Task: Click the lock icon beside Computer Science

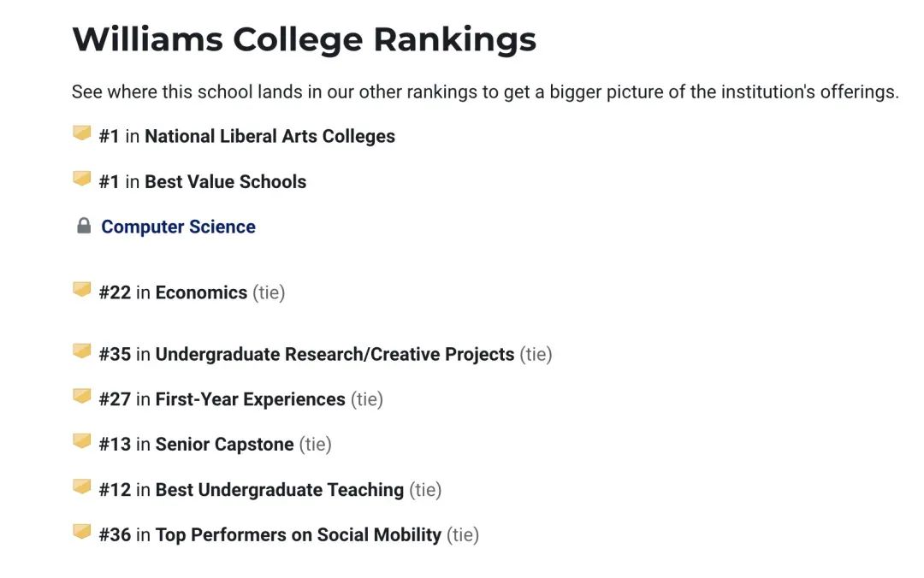Action: [84, 226]
